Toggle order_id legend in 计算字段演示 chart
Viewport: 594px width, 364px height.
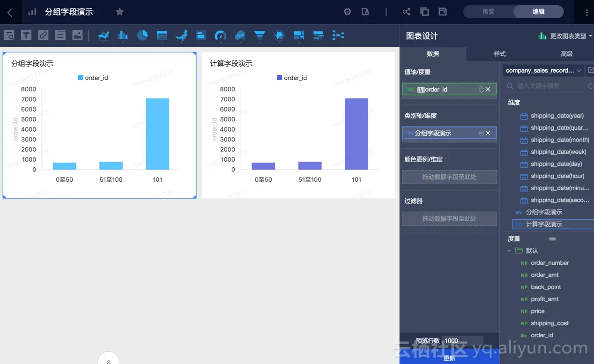click(x=292, y=78)
